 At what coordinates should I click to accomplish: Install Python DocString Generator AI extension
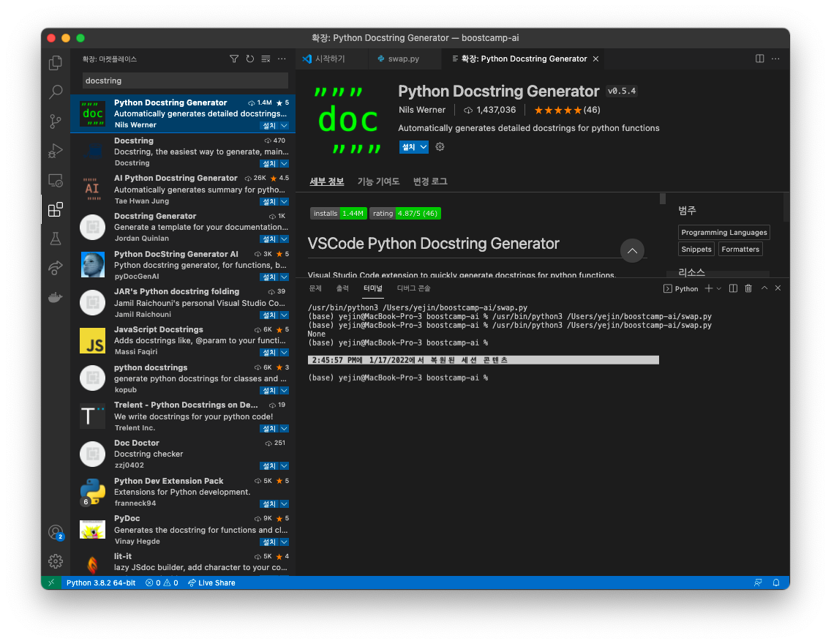tap(269, 277)
